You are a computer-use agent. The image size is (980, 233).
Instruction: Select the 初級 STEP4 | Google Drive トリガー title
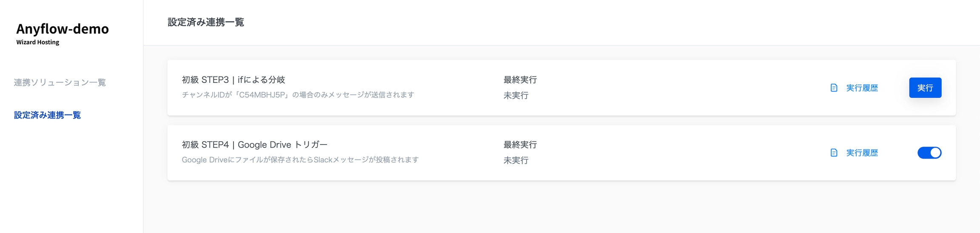click(x=255, y=145)
